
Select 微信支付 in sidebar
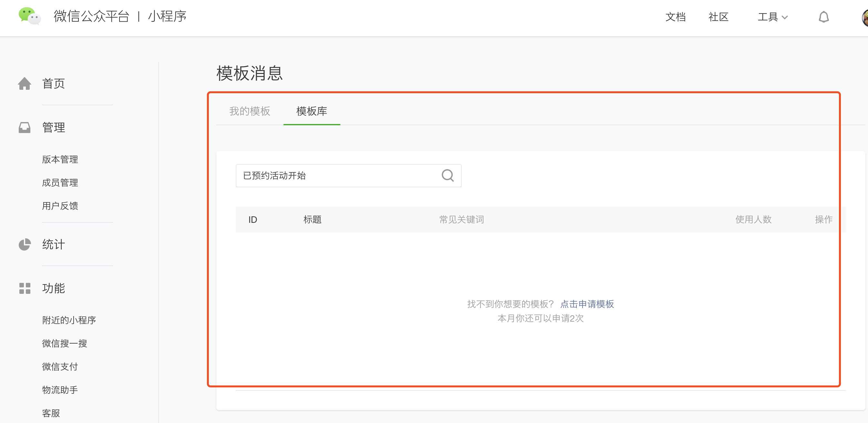pos(60,366)
